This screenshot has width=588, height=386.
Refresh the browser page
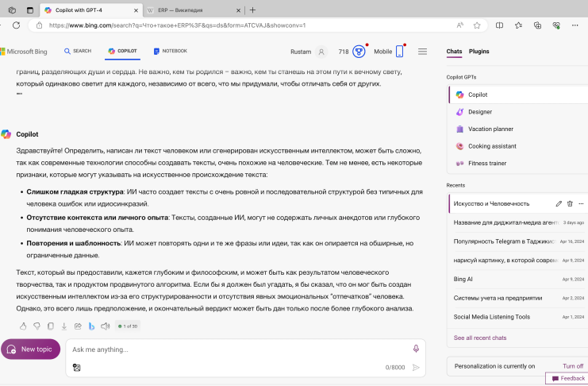click(x=16, y=25)
